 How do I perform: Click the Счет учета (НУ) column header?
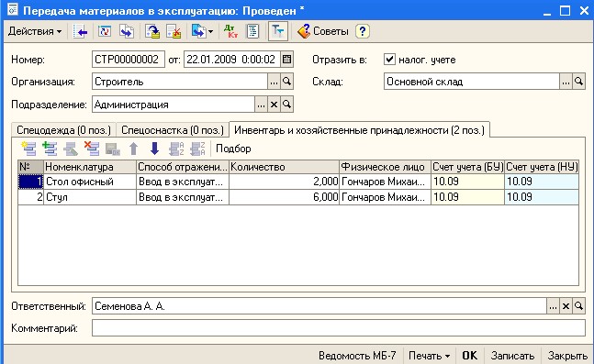click(542, 167)
